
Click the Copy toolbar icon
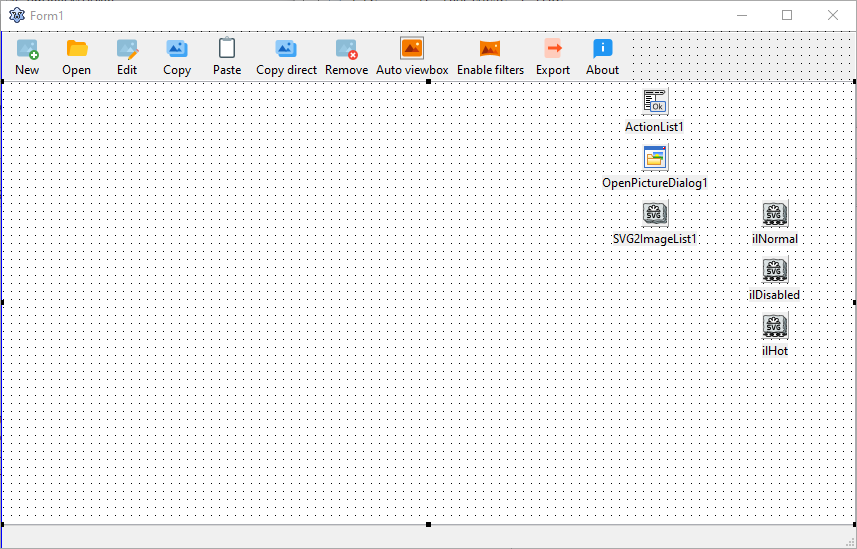(177, 56)
